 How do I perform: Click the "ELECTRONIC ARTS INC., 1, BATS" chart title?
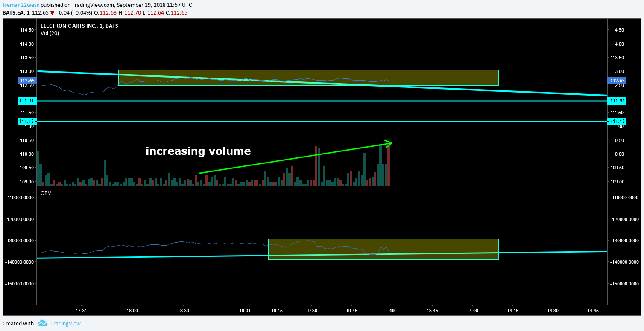[x=79, y=26]
